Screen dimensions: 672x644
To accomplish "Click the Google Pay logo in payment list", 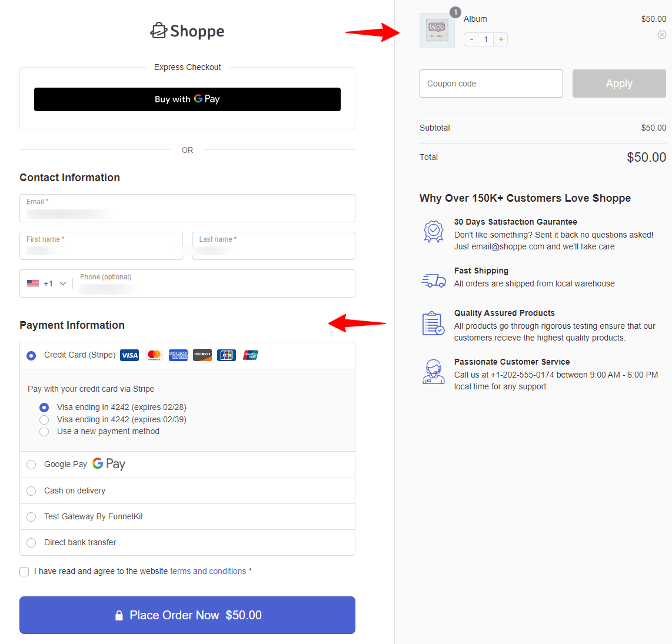I will coord(109,464).
